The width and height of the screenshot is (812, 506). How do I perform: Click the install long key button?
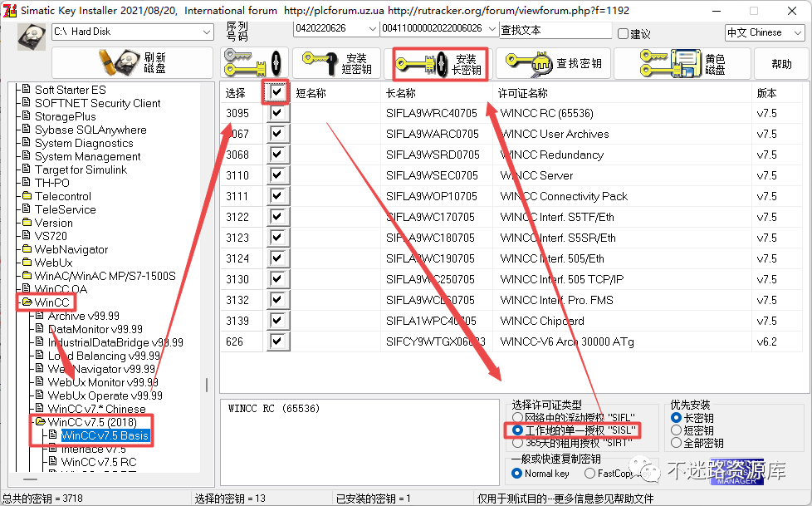click(440, 64)
